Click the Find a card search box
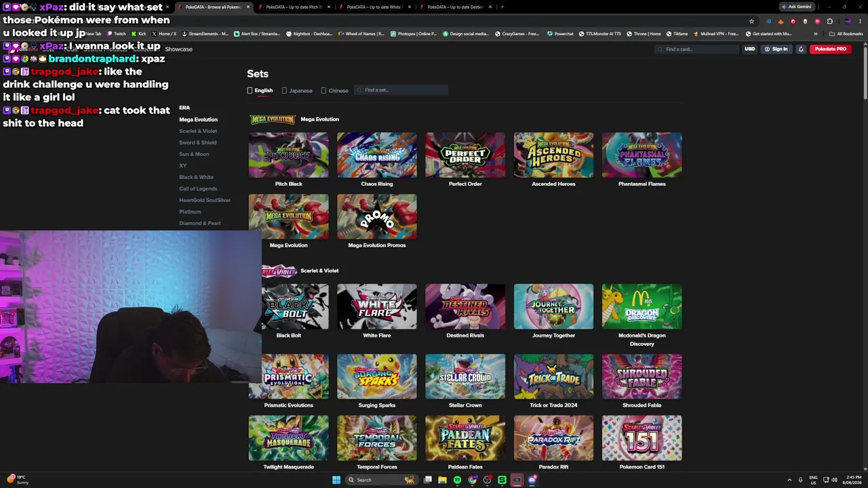 696,49
